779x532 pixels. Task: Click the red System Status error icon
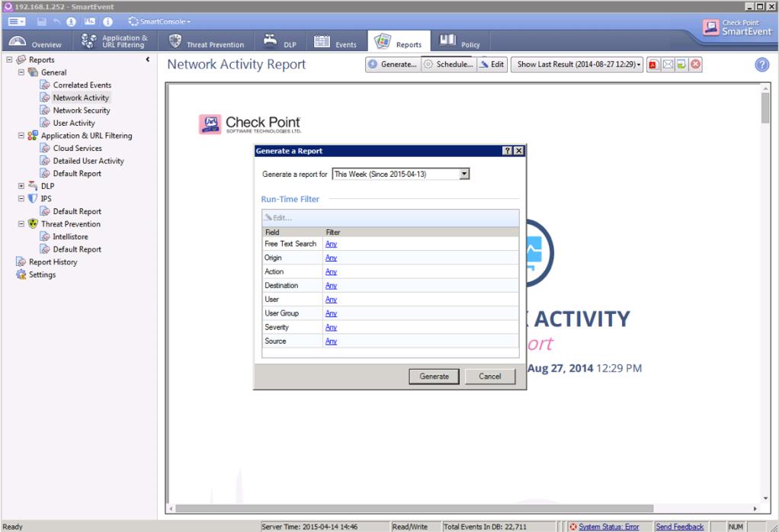click(x=573, y=527)
